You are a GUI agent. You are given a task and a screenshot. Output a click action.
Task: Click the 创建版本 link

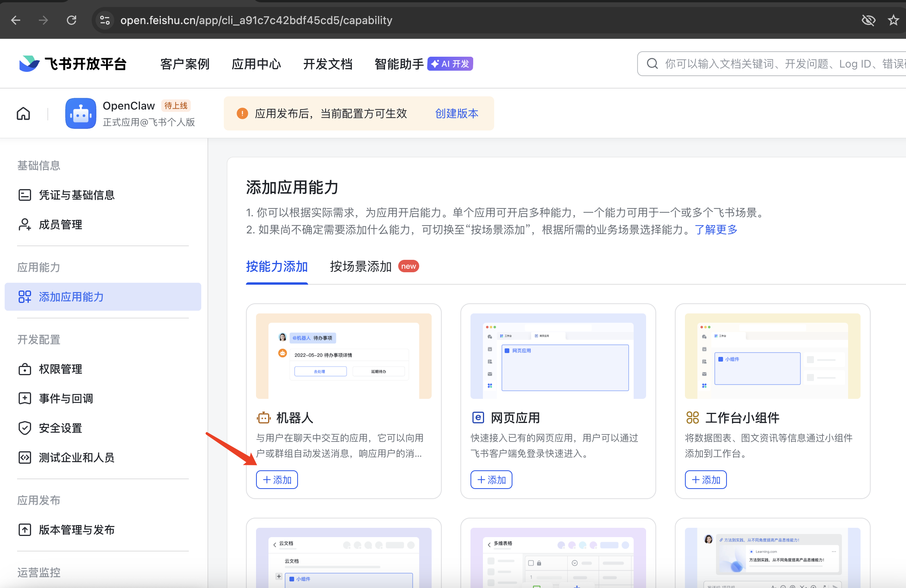pos(456,113)
